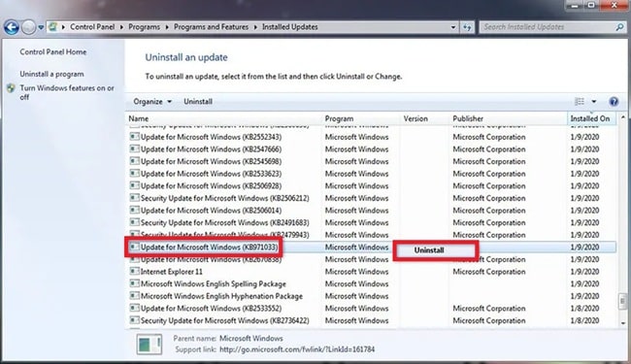Click the list scrollbar down arrow

(x=623, y=323)
